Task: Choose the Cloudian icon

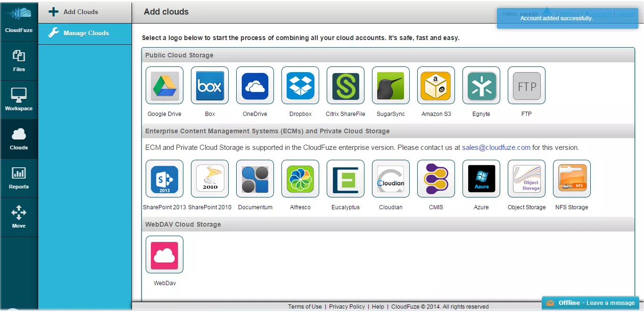Action: pos(391,179)
